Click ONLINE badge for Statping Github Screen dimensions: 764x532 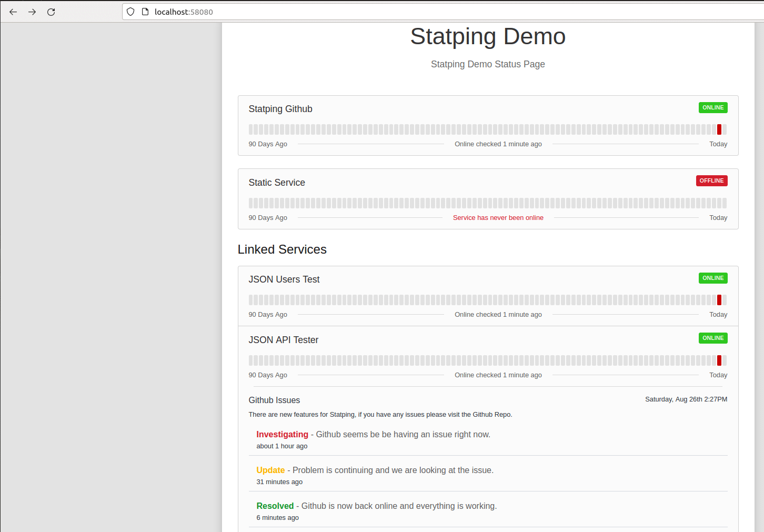click(712, 107)
